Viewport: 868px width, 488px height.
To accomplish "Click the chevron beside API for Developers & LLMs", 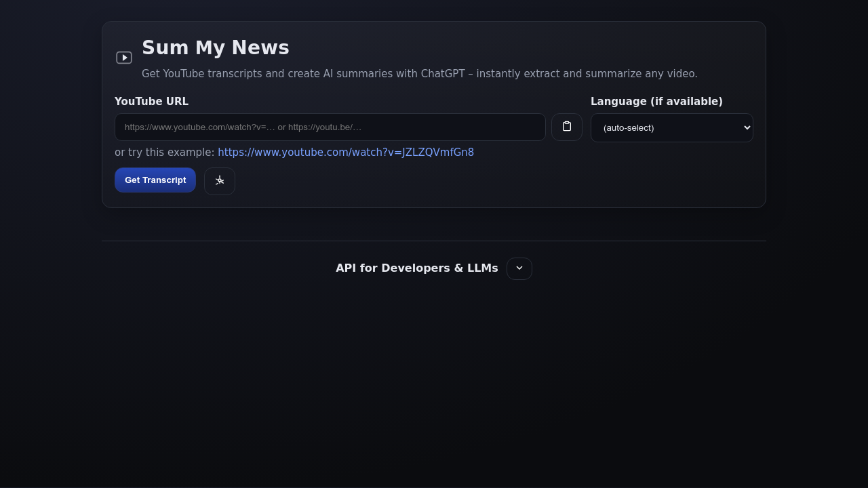I will (x=519, y=268).
